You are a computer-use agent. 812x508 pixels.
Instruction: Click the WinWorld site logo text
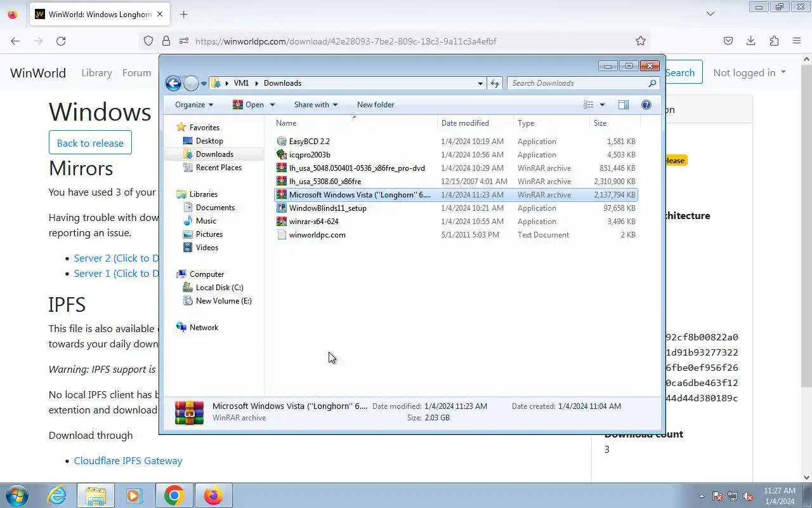coord(38,72)
